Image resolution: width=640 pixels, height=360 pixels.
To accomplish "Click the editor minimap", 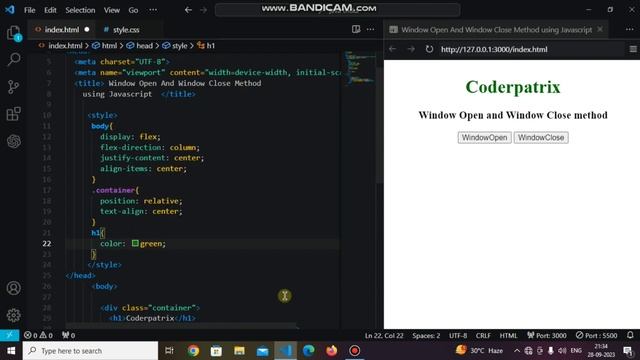I will click(359, 67).
